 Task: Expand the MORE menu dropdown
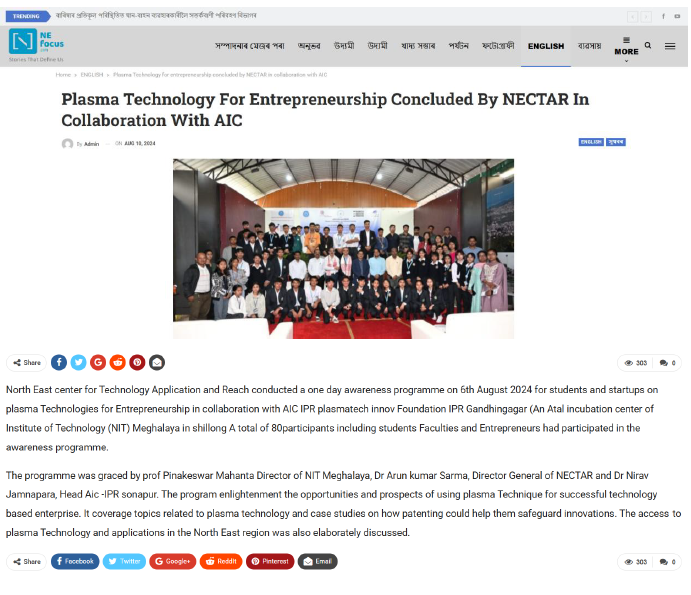[626, 49]
